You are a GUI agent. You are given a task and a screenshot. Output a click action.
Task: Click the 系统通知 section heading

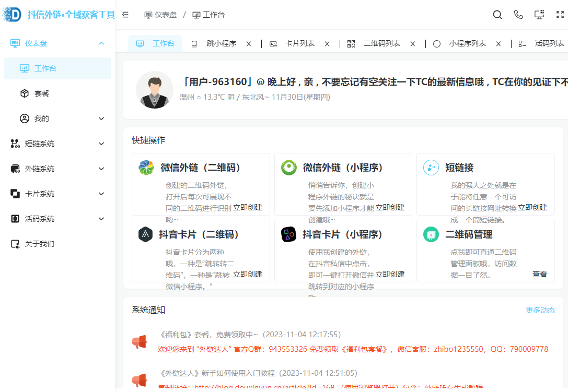point(148,310)
